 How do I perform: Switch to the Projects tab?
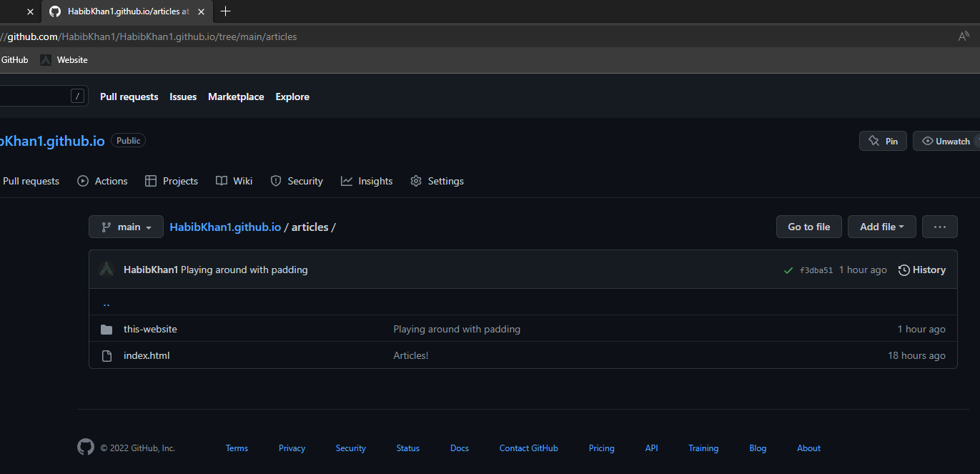click(172, 181)
